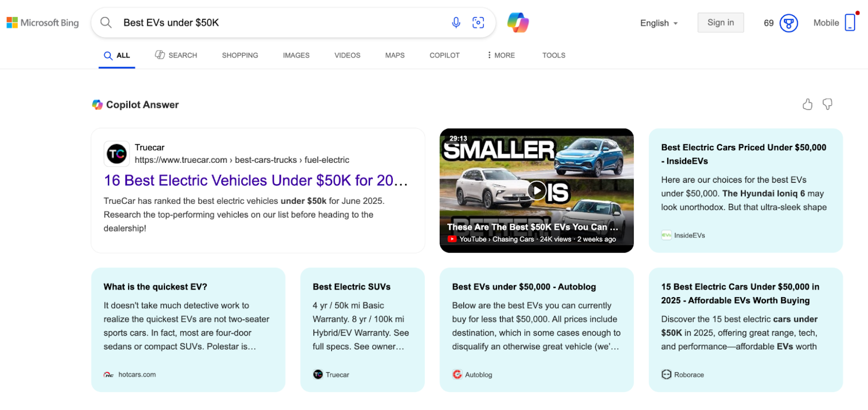Toggle the ALL results view
868x410 pixels.
pos(117,55)
